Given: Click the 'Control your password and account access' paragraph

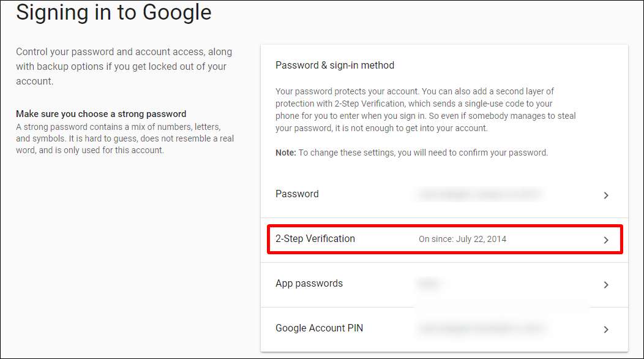Looking at the screenshot, I should coord(124,66).
